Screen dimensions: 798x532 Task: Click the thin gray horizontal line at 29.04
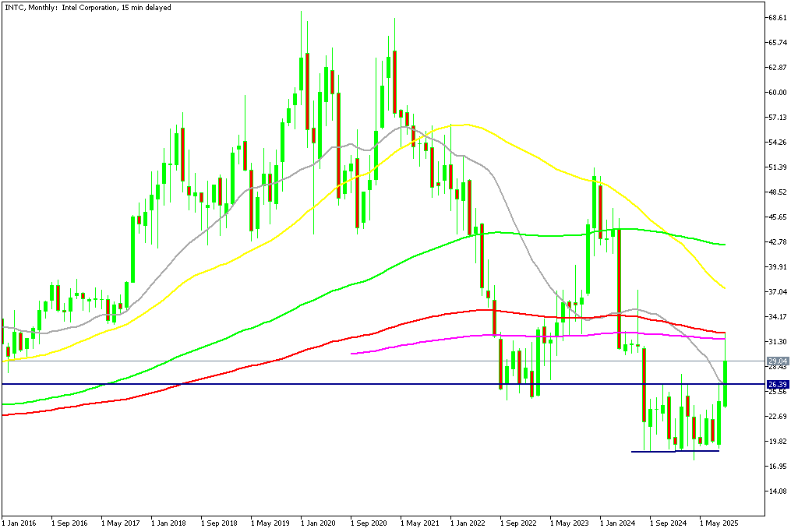tap(234, 361)
